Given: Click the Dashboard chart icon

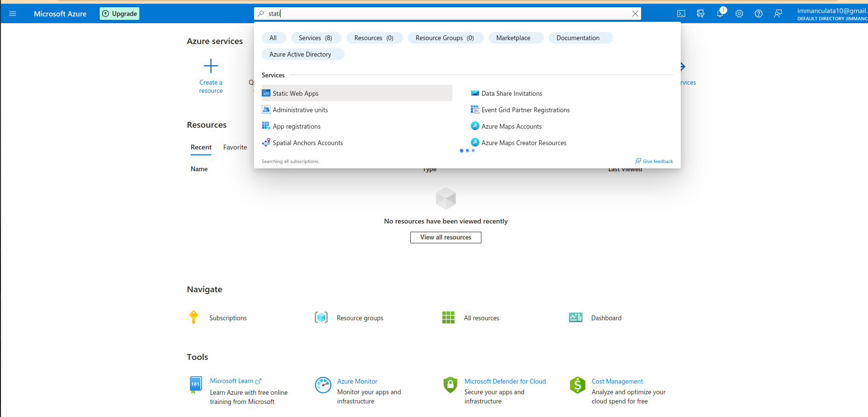Looking at the screenshot, I should pyautogui.click(x=576, y=317).
